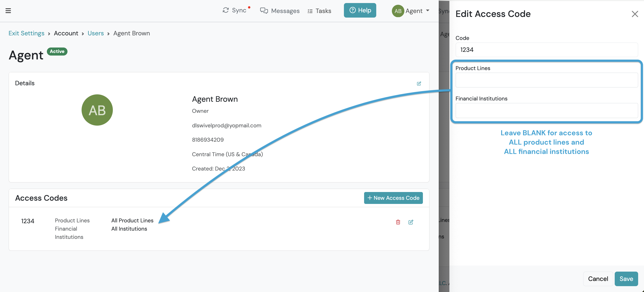Click All Institutions text
The image size is (644, 292).
pyautogui.click(x=129, y=229)
